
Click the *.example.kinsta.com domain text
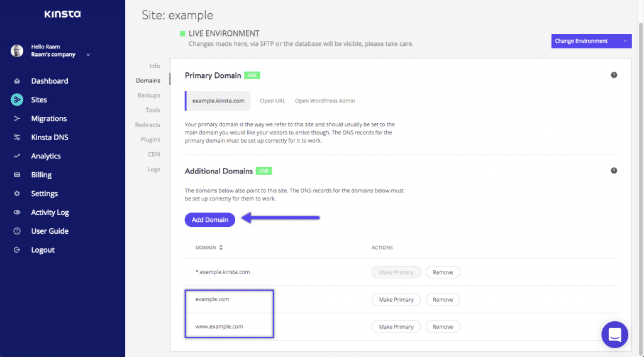(223, 272)
